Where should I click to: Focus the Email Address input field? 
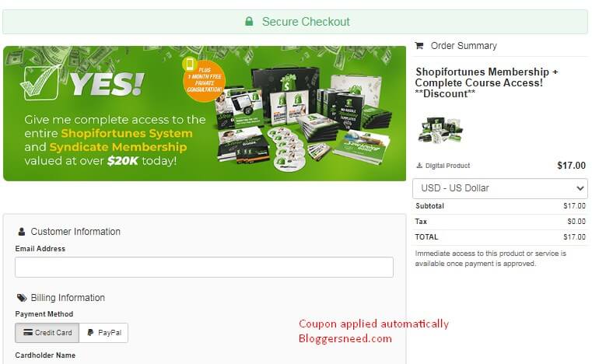[205, 268]
